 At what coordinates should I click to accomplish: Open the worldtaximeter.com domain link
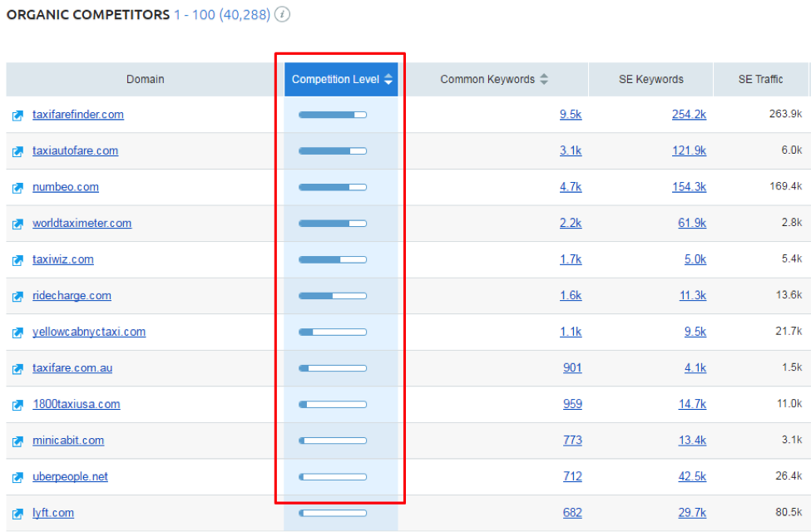pos(82,223)
